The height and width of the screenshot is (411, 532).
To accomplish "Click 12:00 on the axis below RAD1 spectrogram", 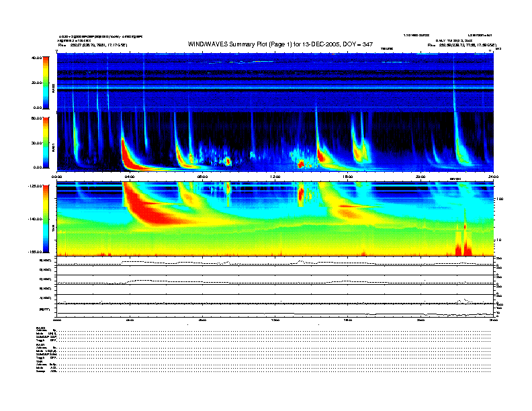I will [275, 177].
